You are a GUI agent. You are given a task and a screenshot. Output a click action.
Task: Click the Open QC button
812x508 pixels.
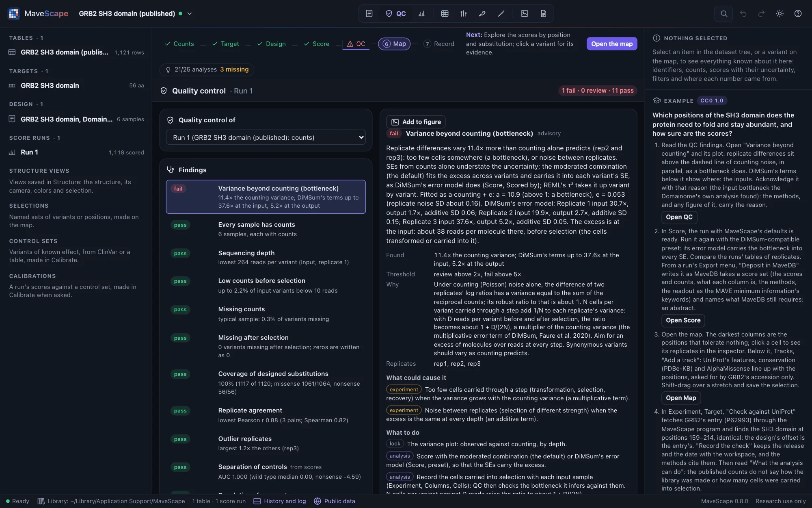pyautogui.click(x=679, y=217)
